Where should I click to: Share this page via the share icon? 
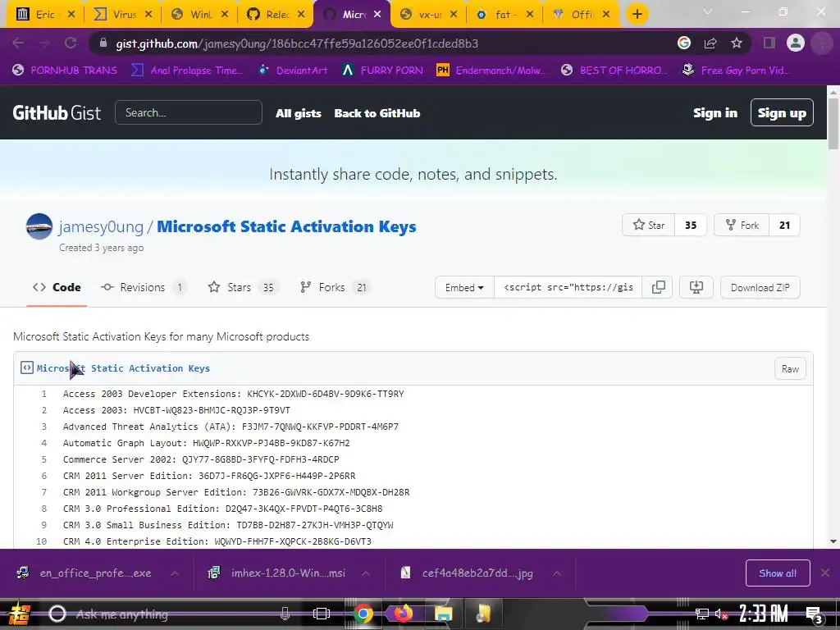click(x=710, y=43)
